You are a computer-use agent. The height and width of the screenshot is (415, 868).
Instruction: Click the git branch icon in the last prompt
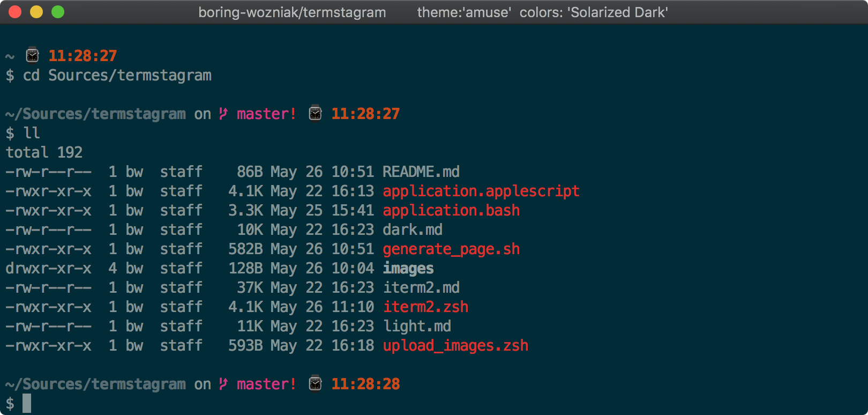coord(223,384)
